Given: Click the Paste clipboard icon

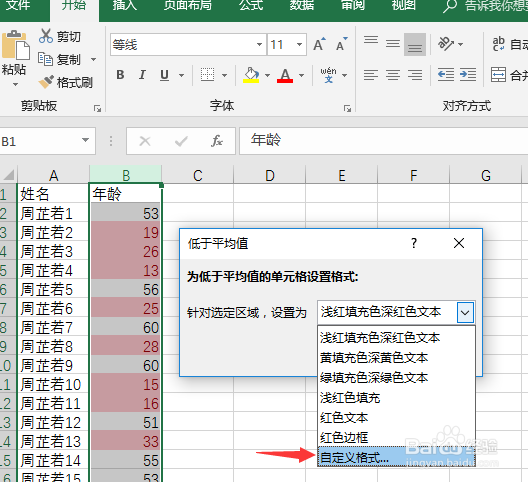Looking at the screenshot, I should pyautogui.click(x=15, y=46).
